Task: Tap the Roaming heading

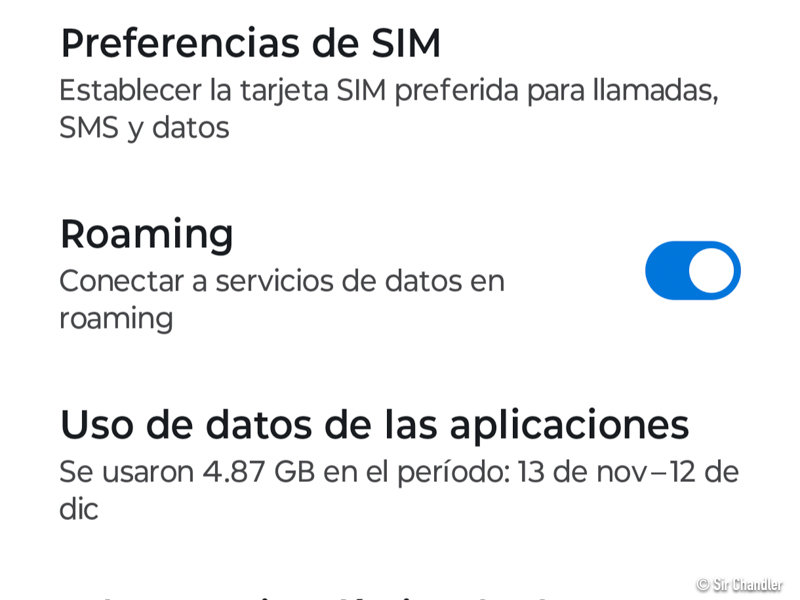Action: click(146, 234)
